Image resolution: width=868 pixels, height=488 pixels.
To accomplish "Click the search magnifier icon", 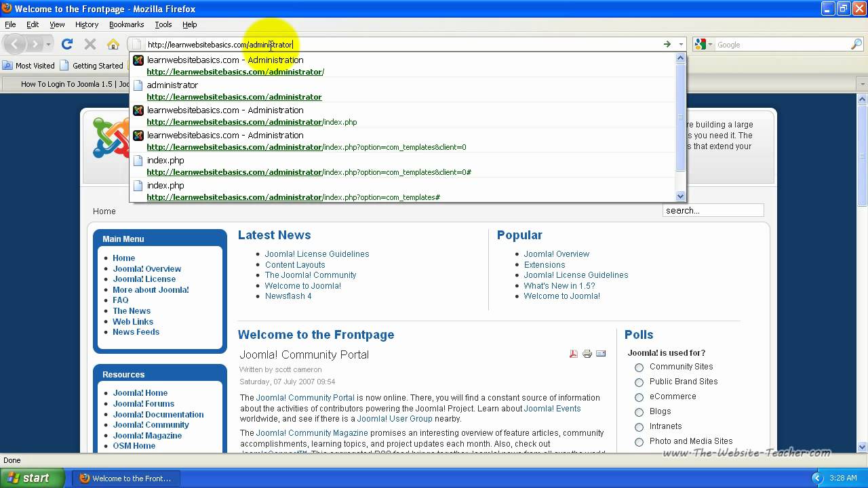I will [856, 44].
